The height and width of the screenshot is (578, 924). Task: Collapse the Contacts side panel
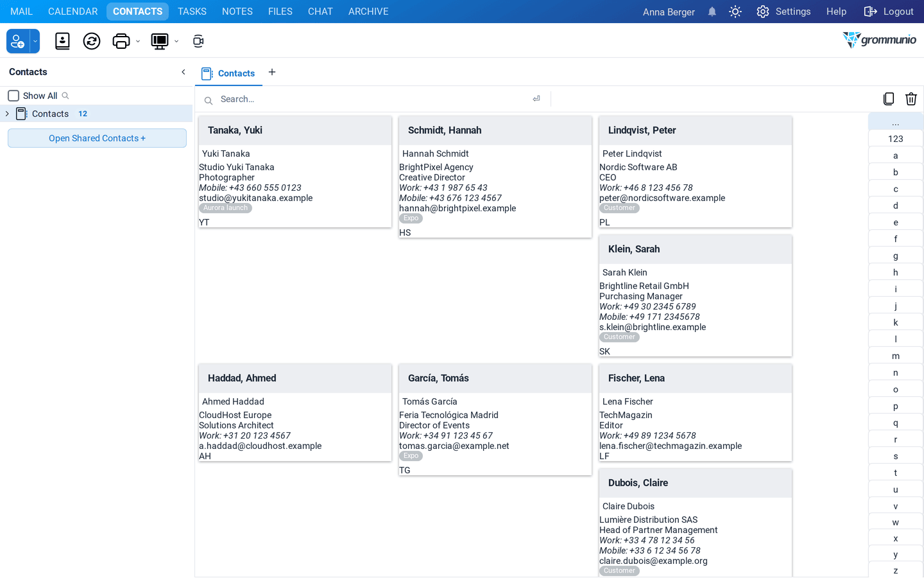tap(184, 72)
